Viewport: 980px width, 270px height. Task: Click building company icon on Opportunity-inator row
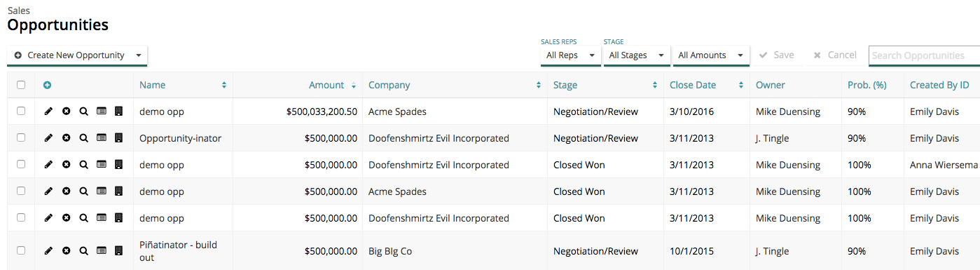pos(118,138)
